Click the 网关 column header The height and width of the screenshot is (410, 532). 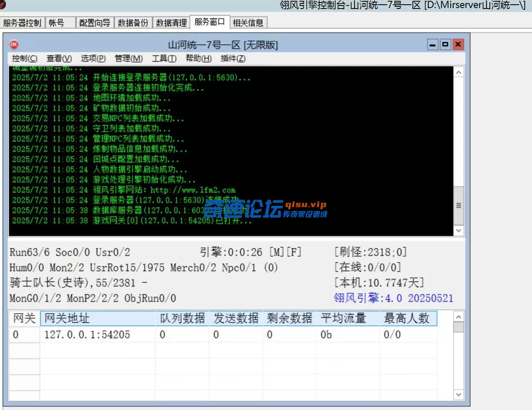click(24, 318)
